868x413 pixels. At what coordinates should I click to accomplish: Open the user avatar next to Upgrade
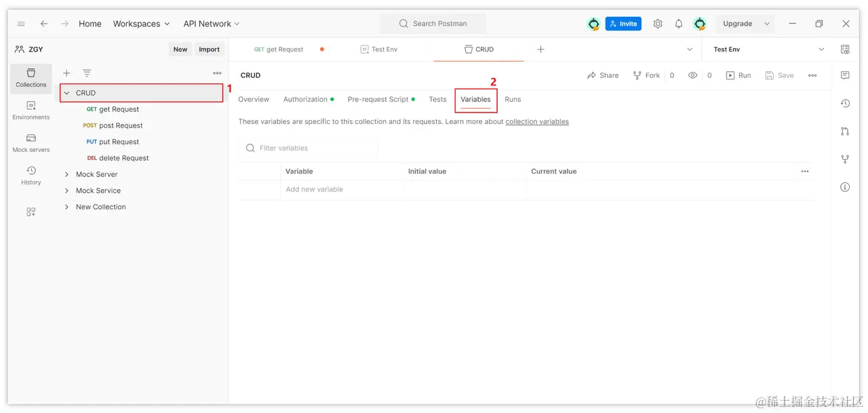coord(700,24)
